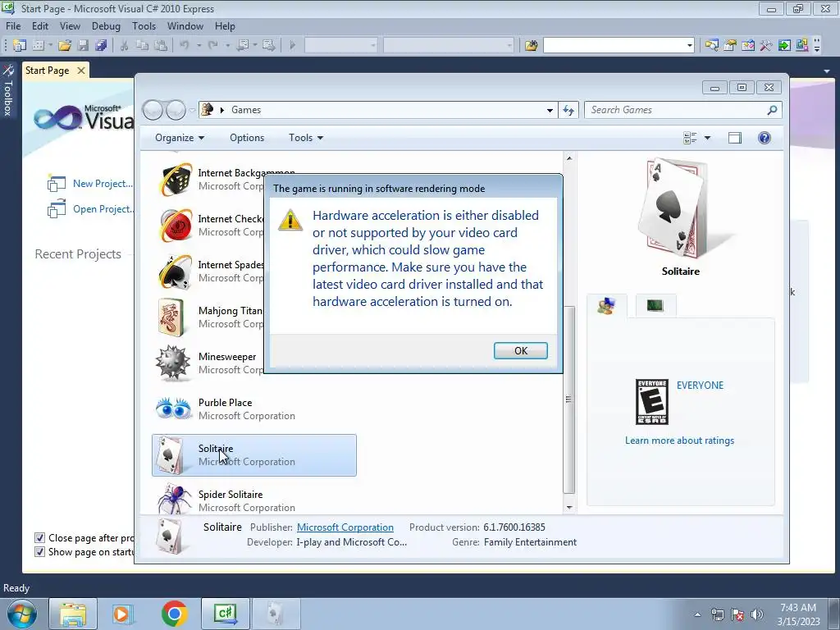Click the Copy toolbar icon
The width and height of the screenshot is (840, 630).
pos(142,46)
